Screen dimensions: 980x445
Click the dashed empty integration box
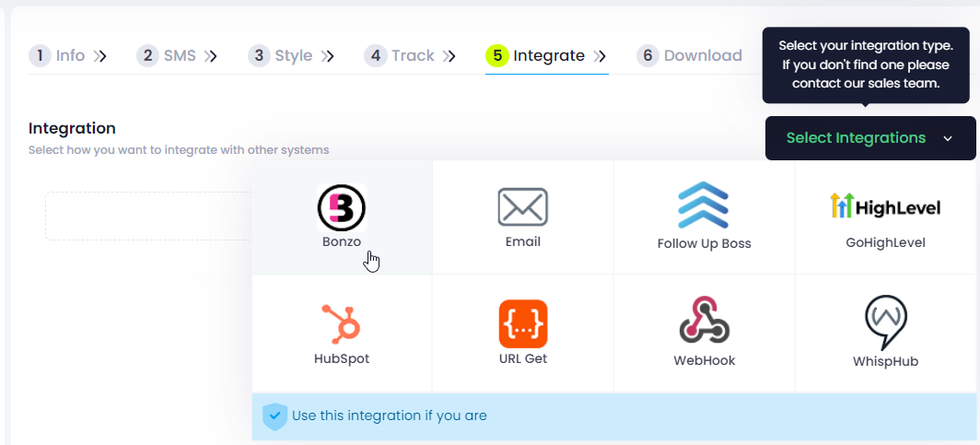coord(149,217)
